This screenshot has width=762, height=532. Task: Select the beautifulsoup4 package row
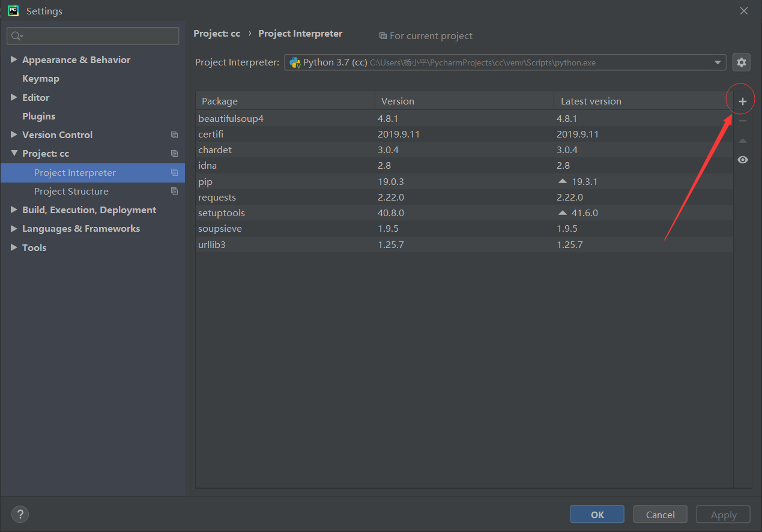coord(464,118)
